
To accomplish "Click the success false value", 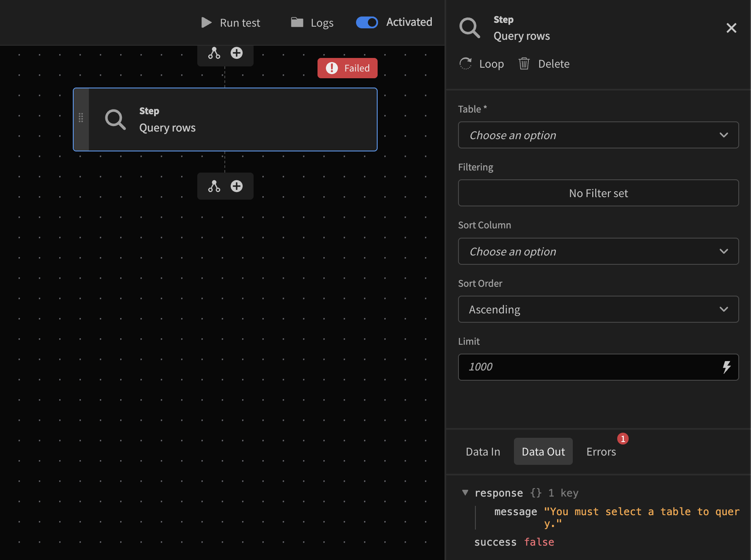I will (539, 542).
